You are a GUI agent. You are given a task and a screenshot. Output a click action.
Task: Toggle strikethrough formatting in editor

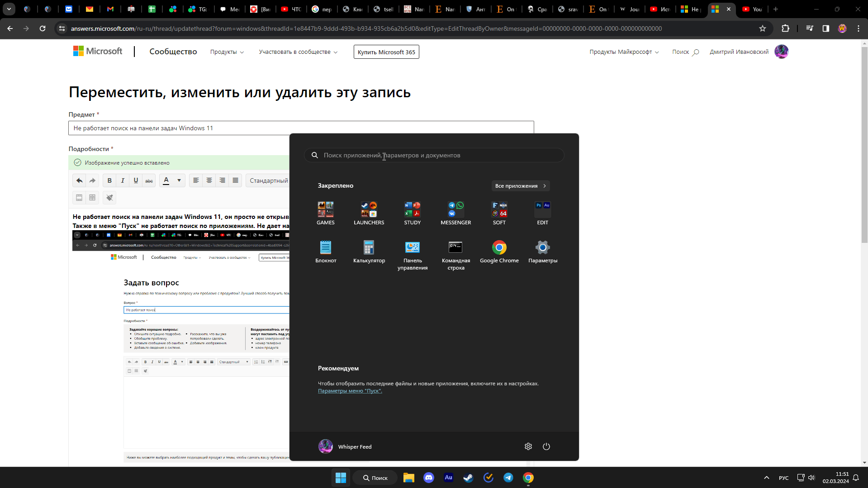click(x=149, y=180)
